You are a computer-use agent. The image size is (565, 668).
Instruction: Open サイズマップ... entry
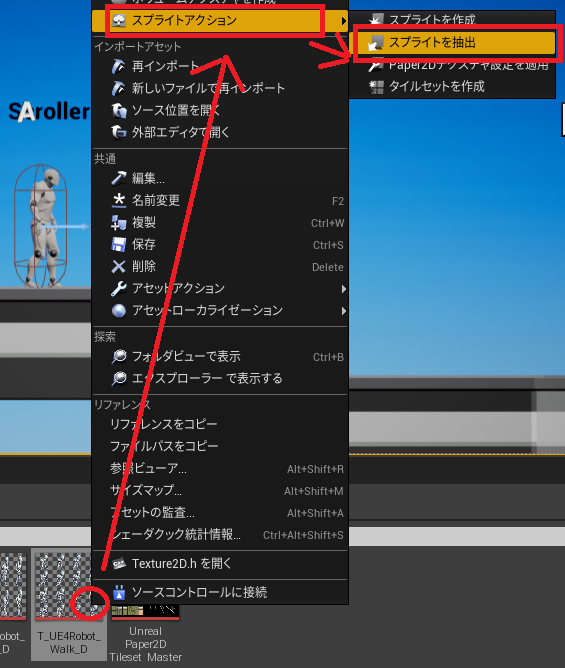(220, 490)
